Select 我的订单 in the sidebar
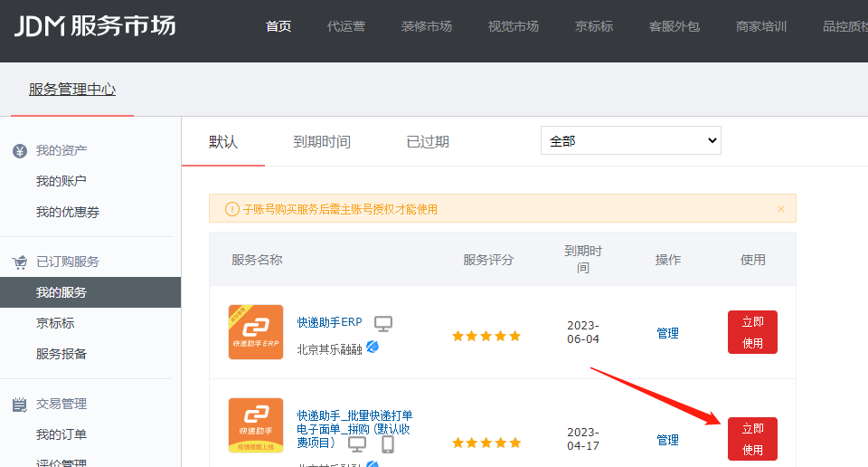 (x=61, y=434)
